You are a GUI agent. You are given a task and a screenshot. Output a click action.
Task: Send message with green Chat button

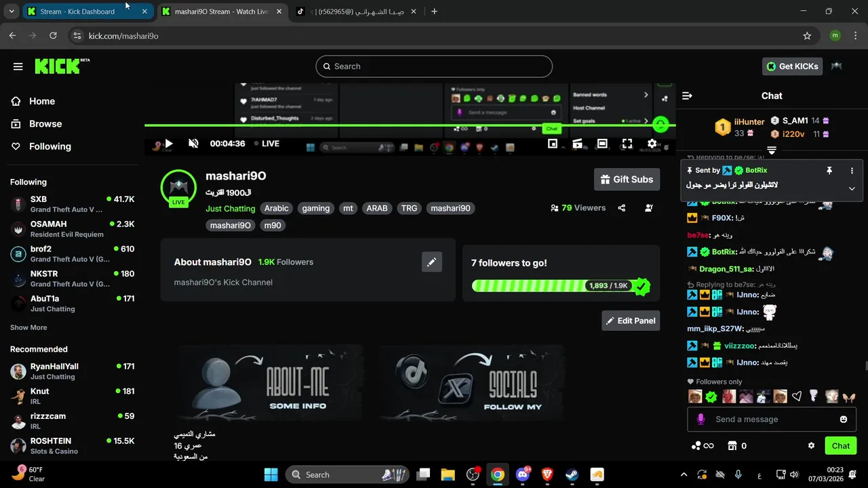coord(840,445)
